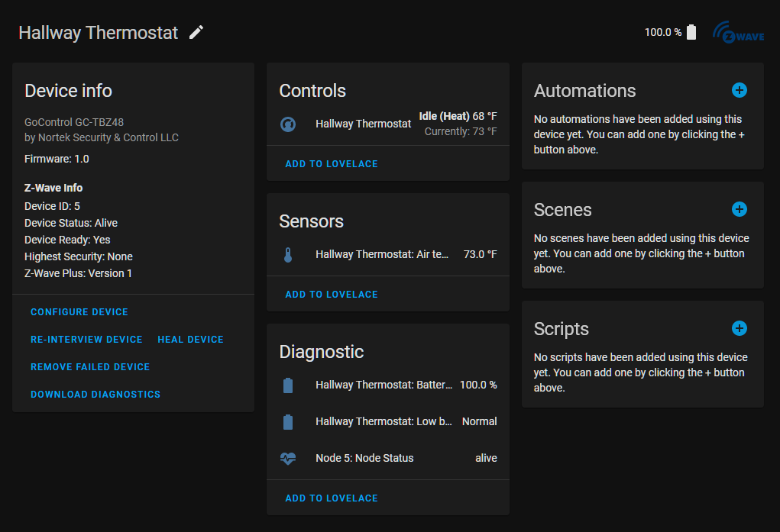
Task: Add Diagnostic card to Lovelace
Action: click(332, 498)
